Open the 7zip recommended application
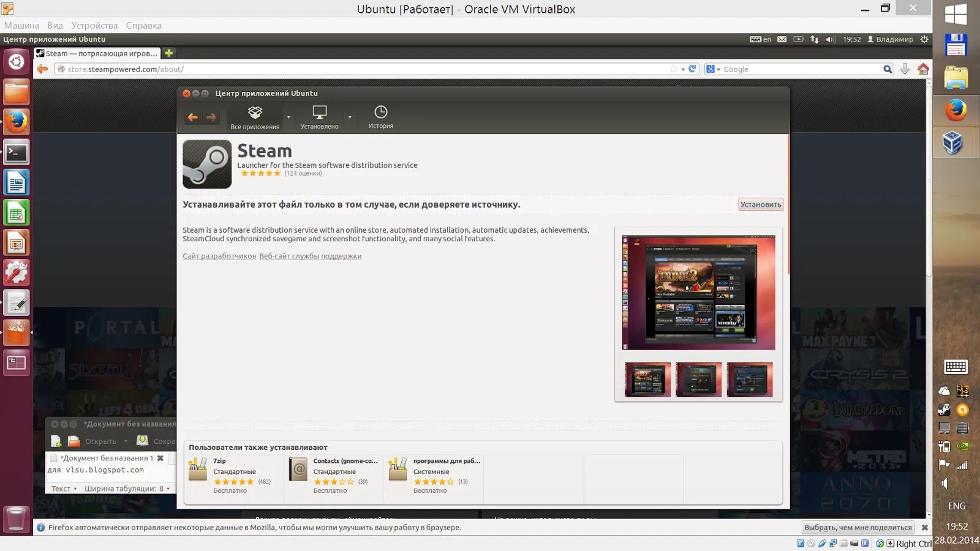 233,476
